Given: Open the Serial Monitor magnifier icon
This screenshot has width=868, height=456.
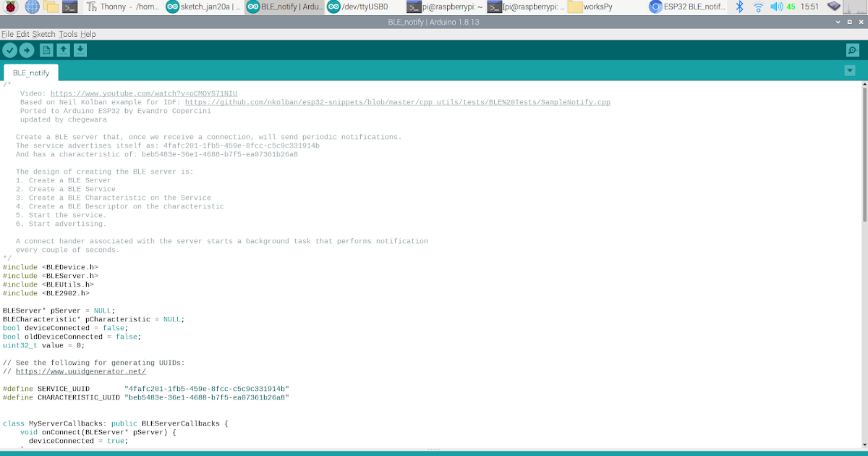Looking at the screenshot, I should pyautogui.click(x=854, y=50).
